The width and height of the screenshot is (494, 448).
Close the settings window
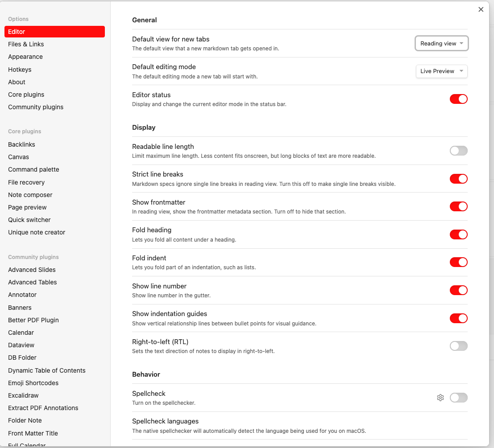coord(481,9)
